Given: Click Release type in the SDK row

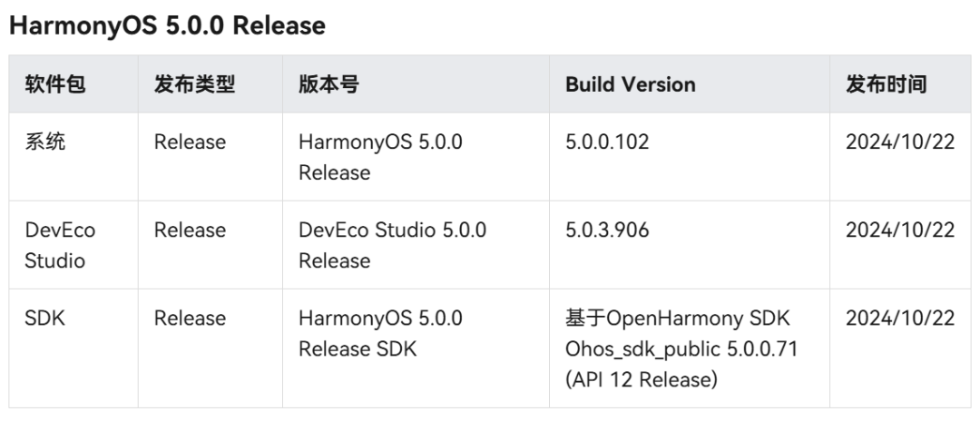Looking at the screenshot, I should pyautogui.click(x=190, y=318).
